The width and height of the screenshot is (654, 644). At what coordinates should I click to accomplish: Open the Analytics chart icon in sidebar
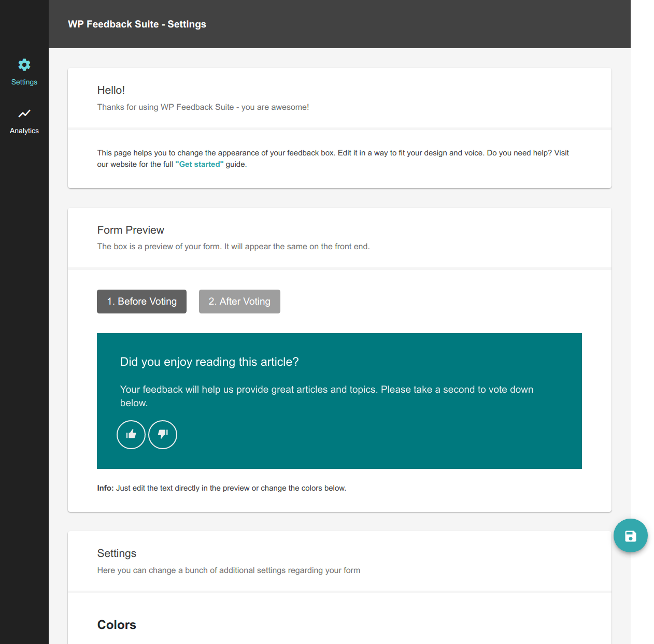pos(24,113)
